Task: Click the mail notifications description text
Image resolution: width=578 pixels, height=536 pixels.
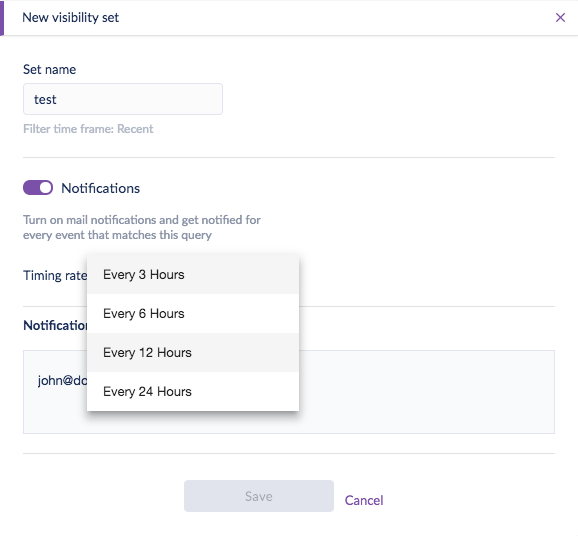Action: [x=142, y=227]
